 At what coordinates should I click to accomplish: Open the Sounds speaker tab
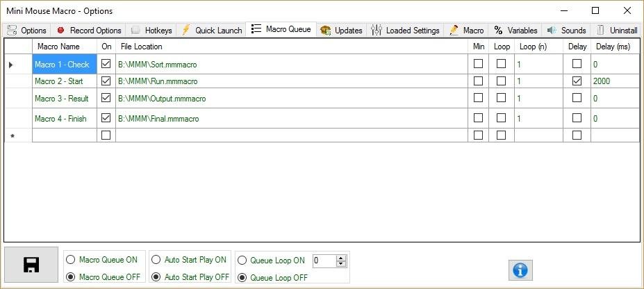pyautogui.click(x=566, y=31)
